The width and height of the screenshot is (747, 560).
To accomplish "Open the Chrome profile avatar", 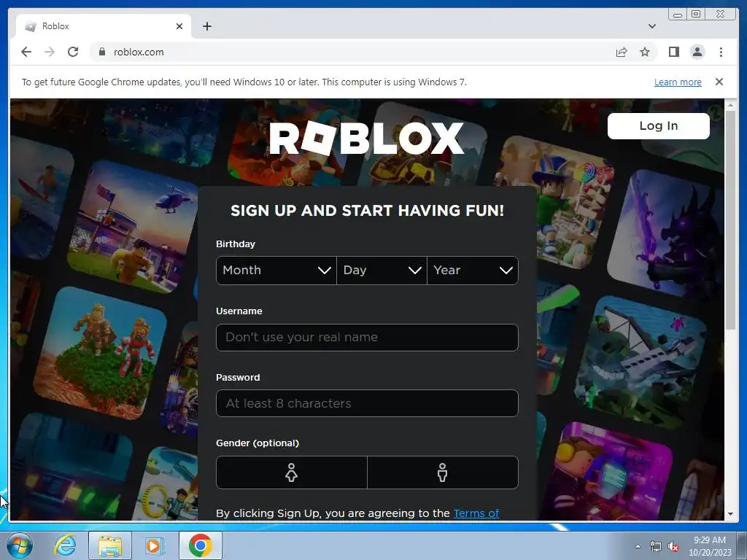I will (697, 52).
